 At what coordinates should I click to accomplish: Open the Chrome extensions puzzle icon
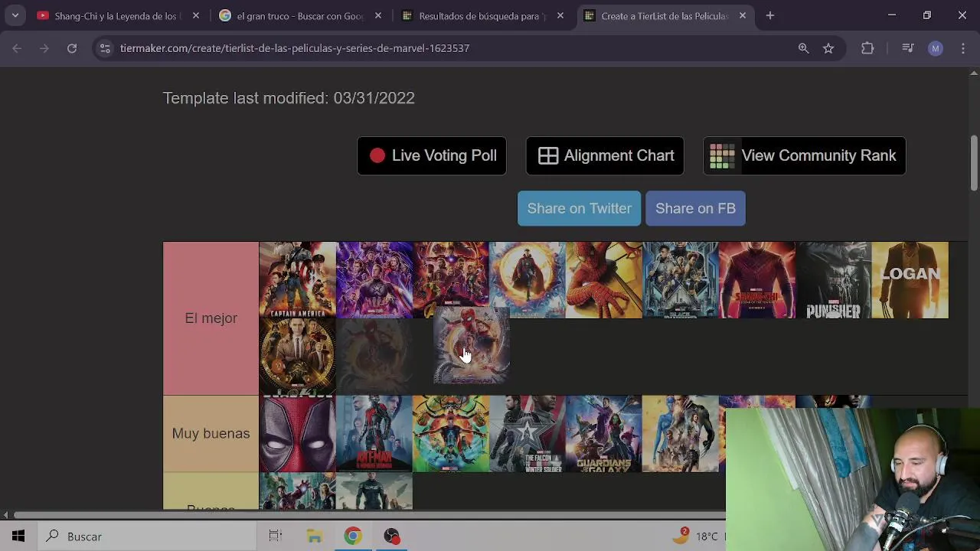pyautogui.click(x=867, y=48)
